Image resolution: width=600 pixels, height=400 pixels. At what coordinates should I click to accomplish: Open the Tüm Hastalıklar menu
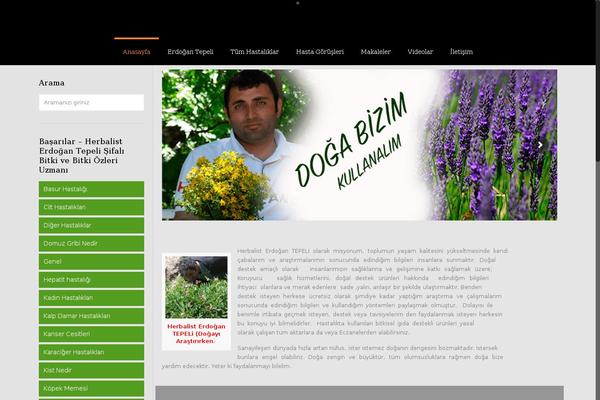click(254, 52)
